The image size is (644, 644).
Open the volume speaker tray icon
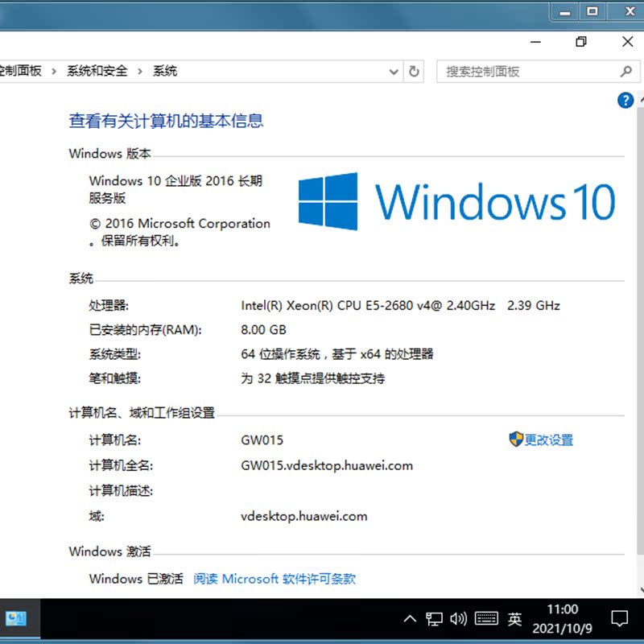(x=458, y=618)
